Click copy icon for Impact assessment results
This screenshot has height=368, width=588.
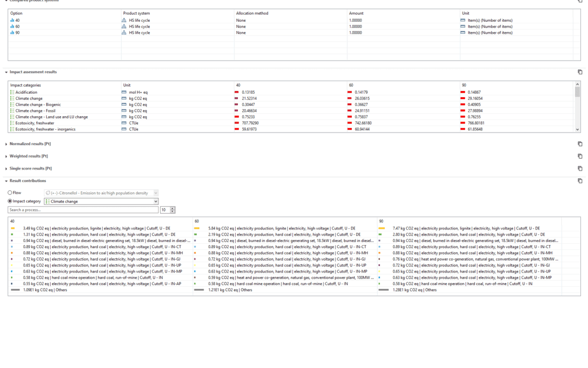[580, 72]
